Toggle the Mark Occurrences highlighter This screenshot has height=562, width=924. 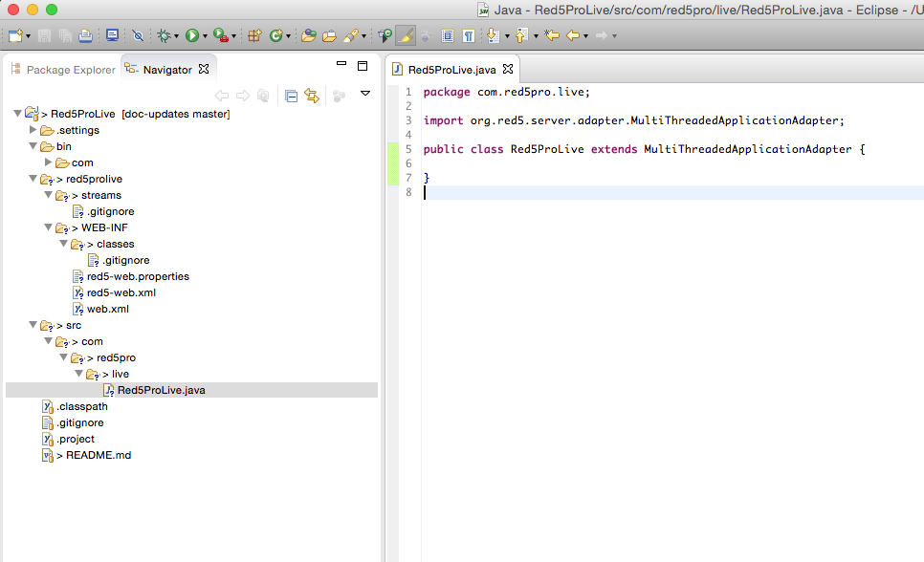click(x=406, y=36)
